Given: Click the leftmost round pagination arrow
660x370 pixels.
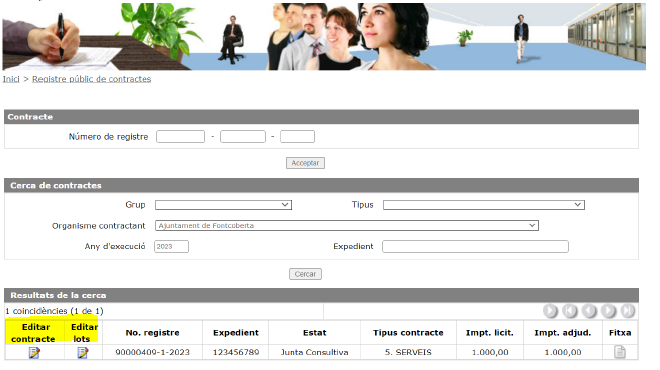Looking at the screenshot, I should (550, 311).
